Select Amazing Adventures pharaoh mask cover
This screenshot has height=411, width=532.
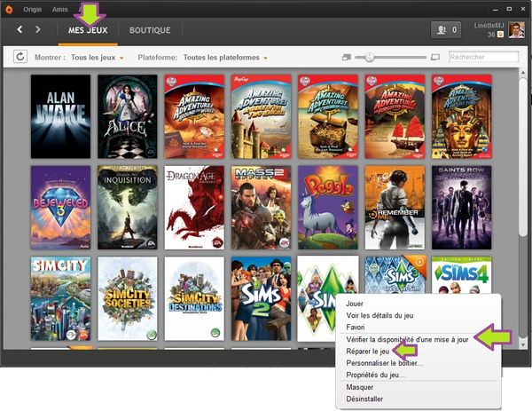point(461,116)
